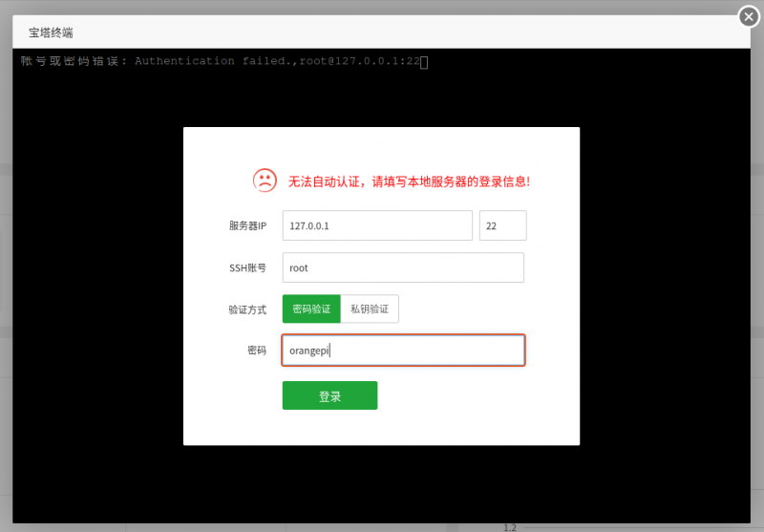Image resolution: width=764 pixels, height=532 pixels.
Task: Click the 服务器IP label
Action: coord(247,226)
